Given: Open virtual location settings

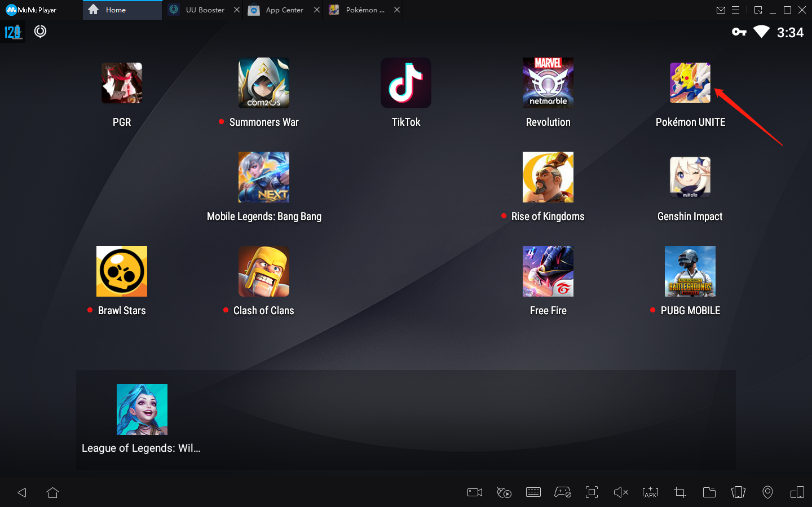Looking at the screenshot, I should click(x=768, y=492).
